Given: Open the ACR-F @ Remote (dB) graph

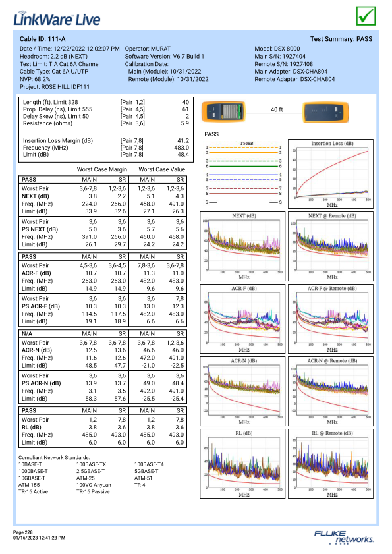Looking at the screenshot, I should 331,319.
